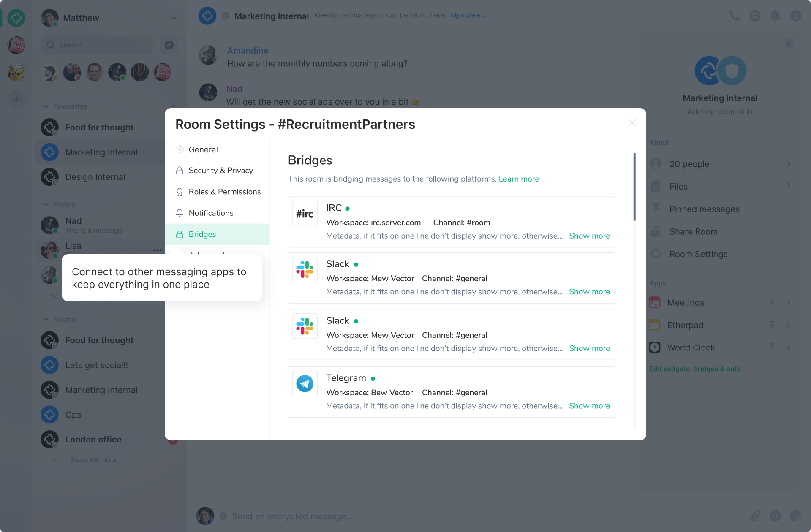Switch to Roles & Permissions tab
The width and height of the screenshot is (811, 532).
(x=224, y=192)
